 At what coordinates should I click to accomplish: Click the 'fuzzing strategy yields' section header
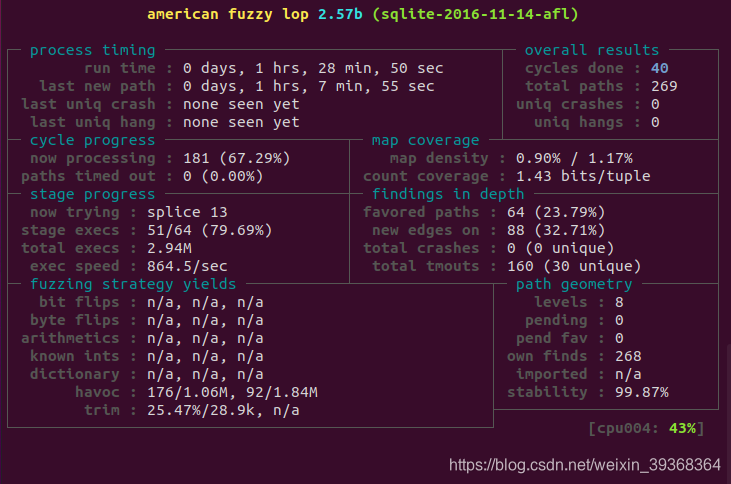[133, 284]
